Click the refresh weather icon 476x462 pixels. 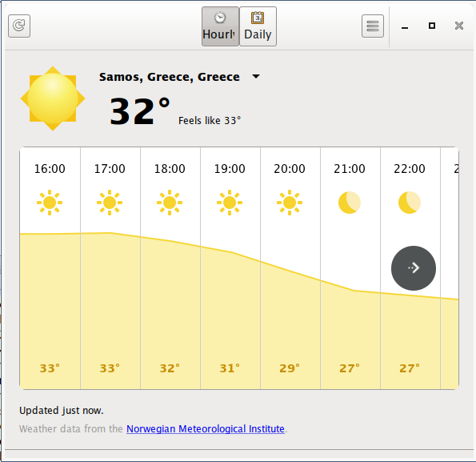pyautogui.click(x=19, y=26)
